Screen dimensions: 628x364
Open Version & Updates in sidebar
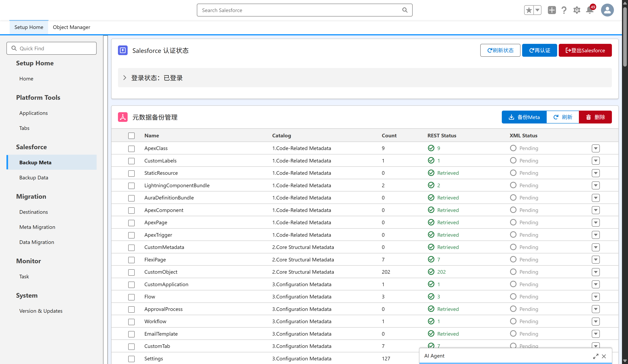click(41, 311)
